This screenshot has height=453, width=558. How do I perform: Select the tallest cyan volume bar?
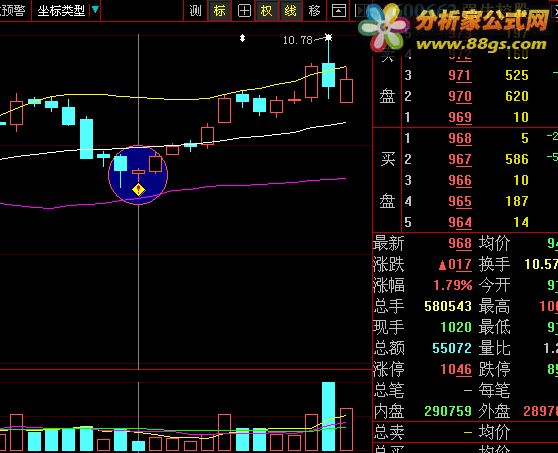pos(328,416)
